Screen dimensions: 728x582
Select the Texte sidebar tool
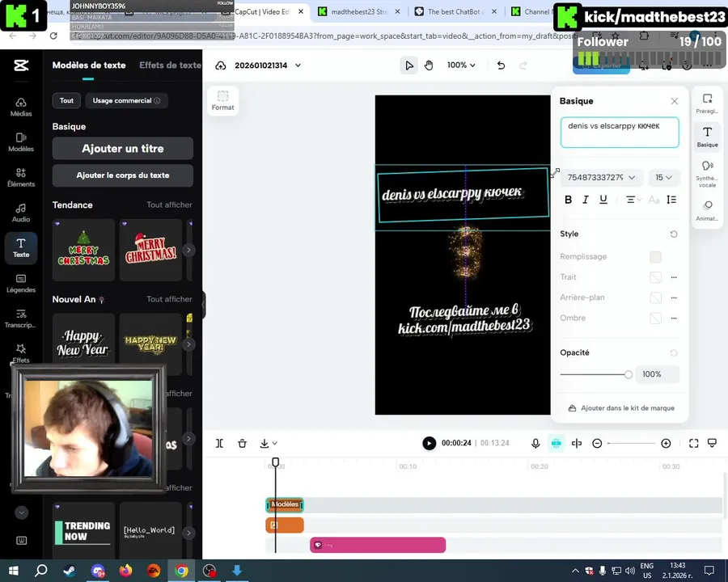[21, 248]
